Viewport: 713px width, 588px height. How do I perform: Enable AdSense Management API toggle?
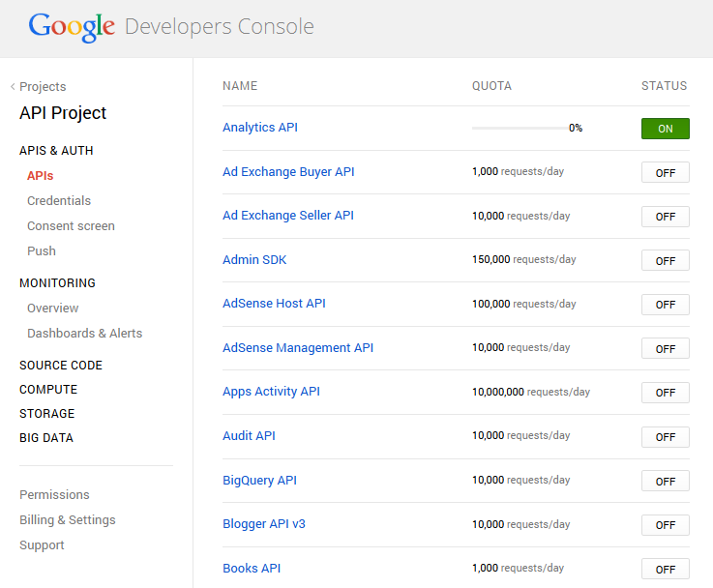click(666, 349)
